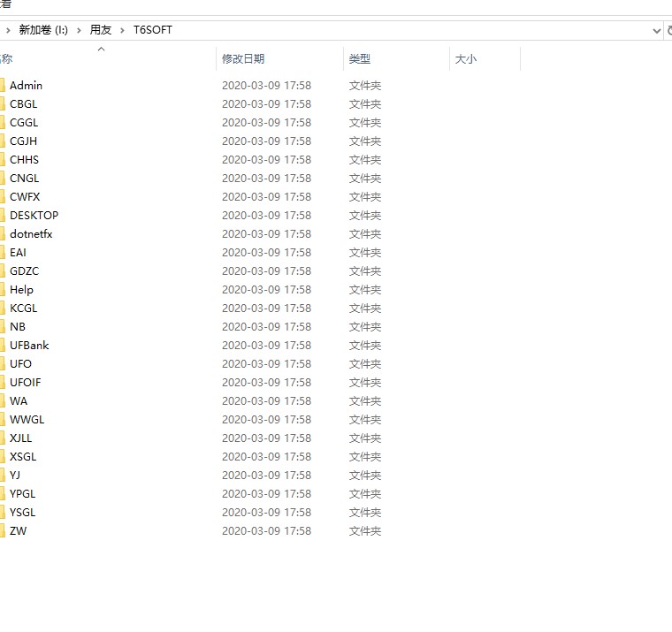
Task: Click the UFBank folder icon
Action: pos(2,346)
